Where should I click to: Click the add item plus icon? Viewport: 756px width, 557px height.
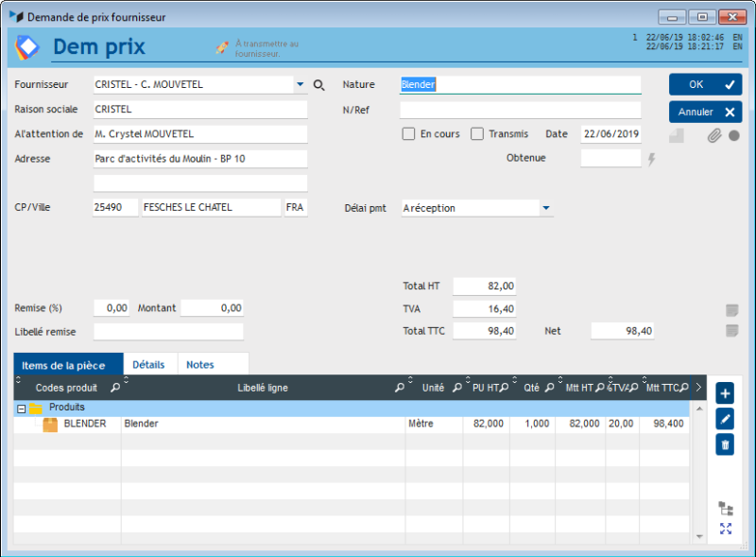click(725, 393)
